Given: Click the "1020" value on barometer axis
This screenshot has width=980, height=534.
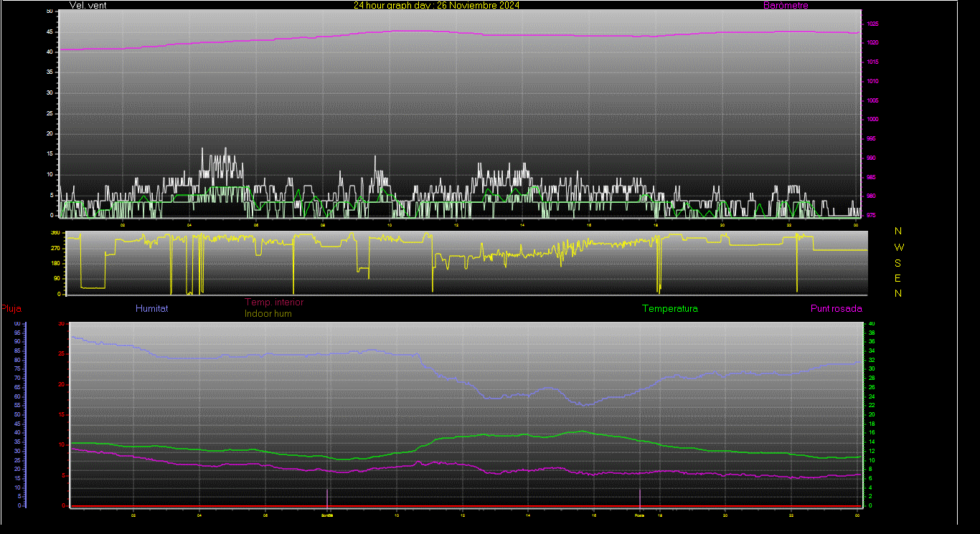Looking at the screenshot, I should (x=872, y=43).
